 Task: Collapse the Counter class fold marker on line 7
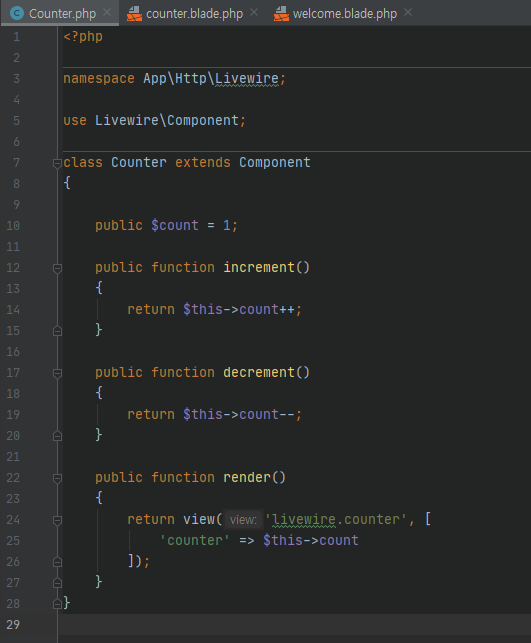[57, 163]
